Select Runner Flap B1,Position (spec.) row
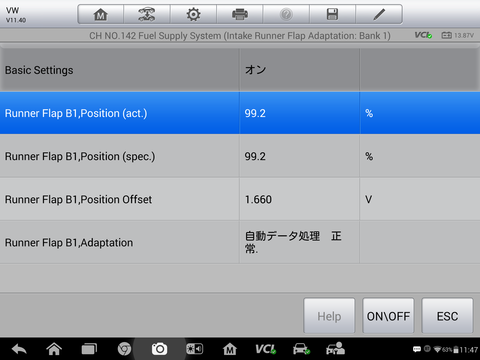Screen dimensions: 480x360 click(x=240, y=156)
